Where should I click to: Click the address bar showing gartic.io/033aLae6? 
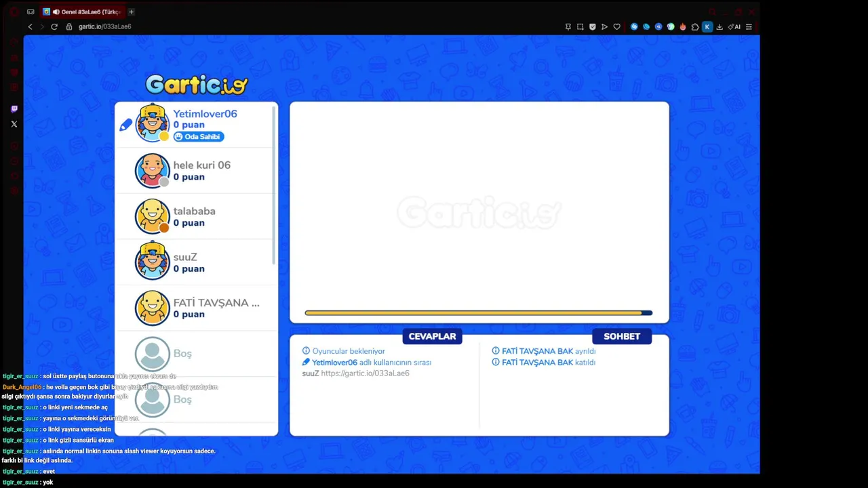pos(104,26)
